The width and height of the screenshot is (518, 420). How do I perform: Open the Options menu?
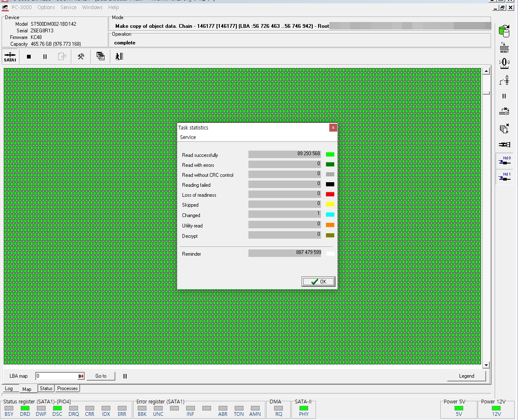pos(46,7)
